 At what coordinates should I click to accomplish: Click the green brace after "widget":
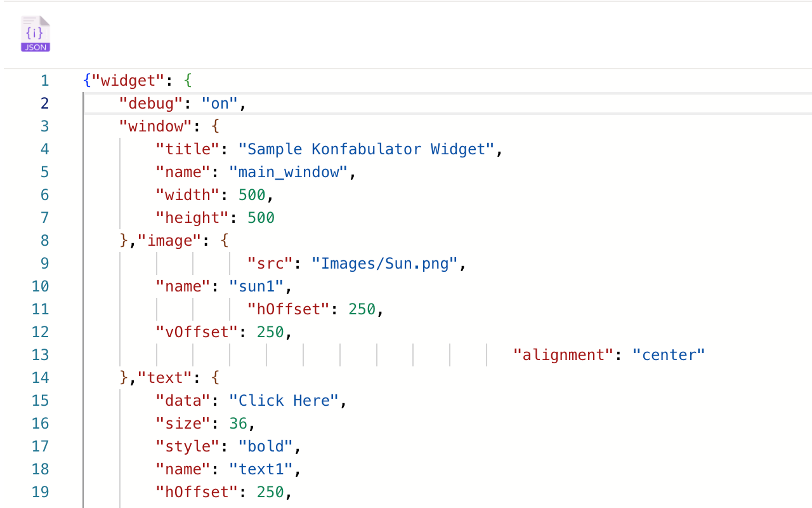pos(188,81)
